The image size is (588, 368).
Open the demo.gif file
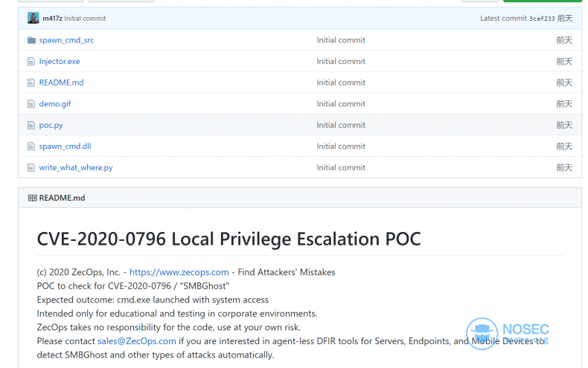click(x=55, y=104)
